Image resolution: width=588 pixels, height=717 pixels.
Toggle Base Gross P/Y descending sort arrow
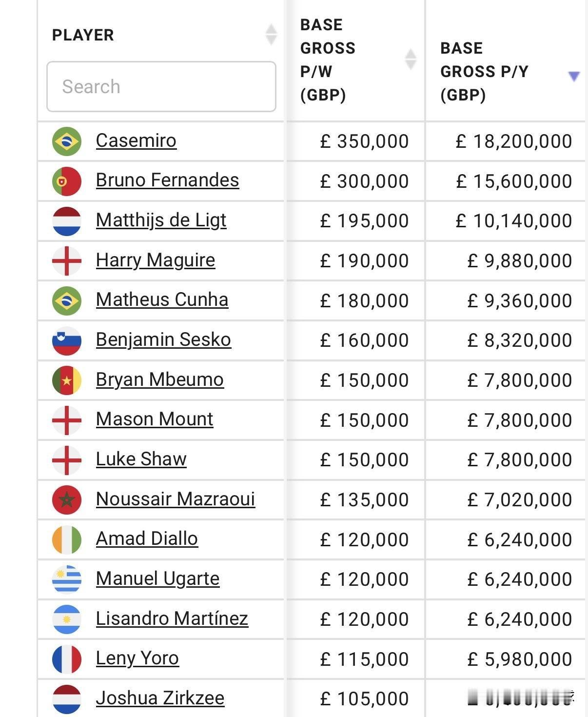574,76
